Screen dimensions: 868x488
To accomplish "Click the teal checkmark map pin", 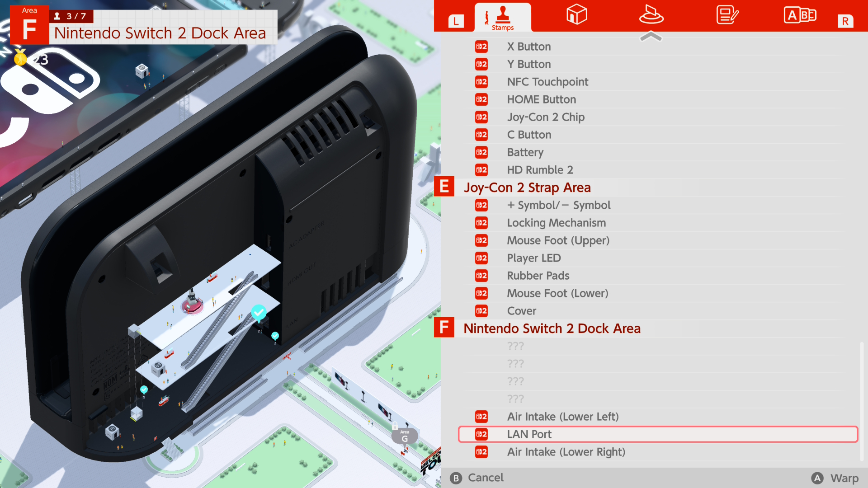I will tap(259, 312).
